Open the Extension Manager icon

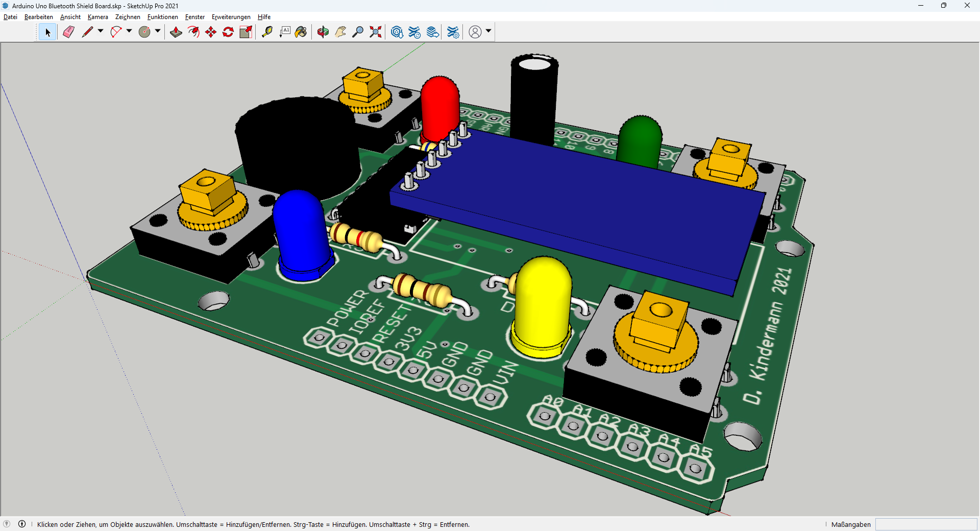coord(453,32)
